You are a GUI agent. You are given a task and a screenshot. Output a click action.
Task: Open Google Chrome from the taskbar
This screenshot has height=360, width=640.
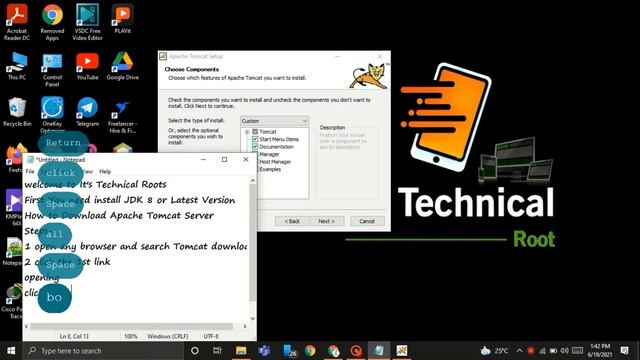pyautogui.click(x=310, y=351)
